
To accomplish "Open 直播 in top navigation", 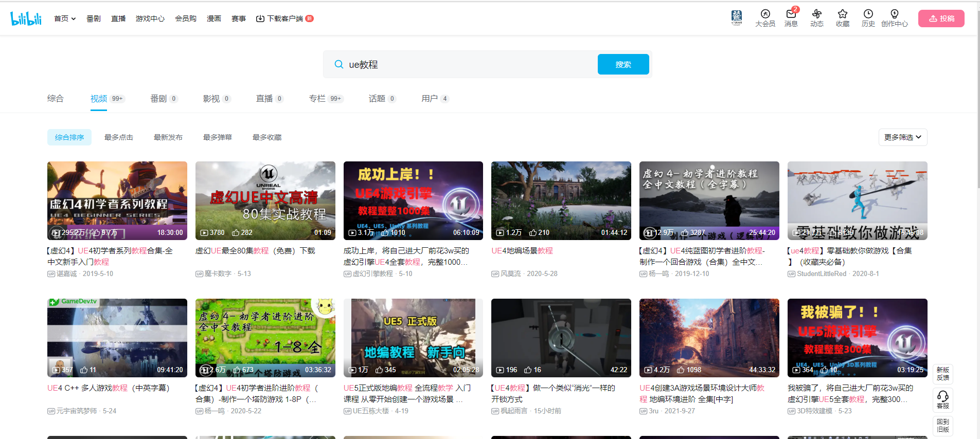I will pyautogui.click(x=118, y=19).
